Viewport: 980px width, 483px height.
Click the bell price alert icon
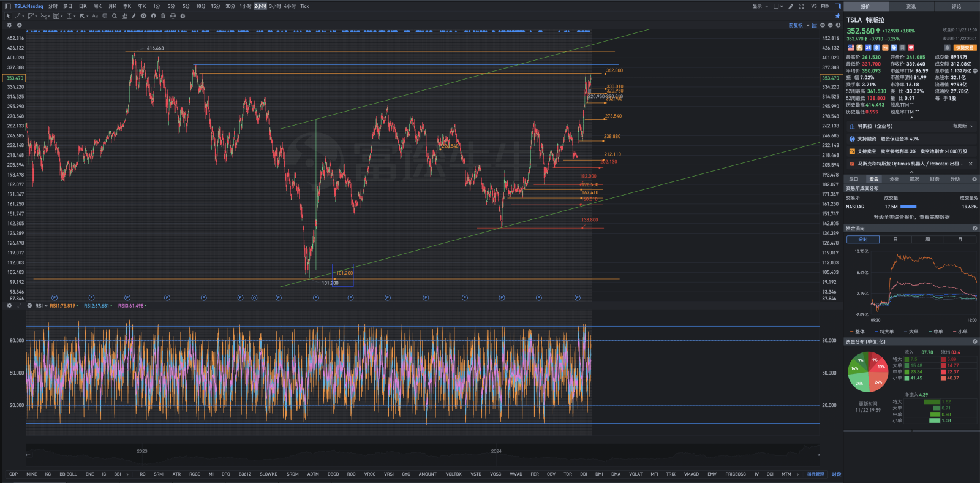[947, 47]
